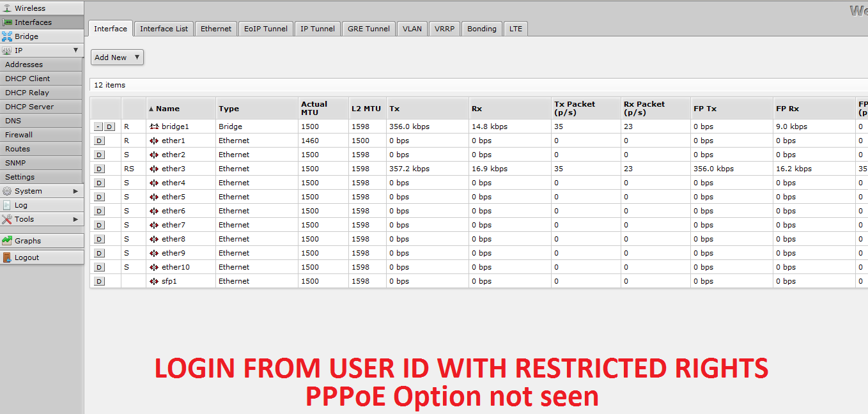This screenshot has width=868, height=414.
Task: Disable ether10 with its D button
Action: (x=99, y=267)
